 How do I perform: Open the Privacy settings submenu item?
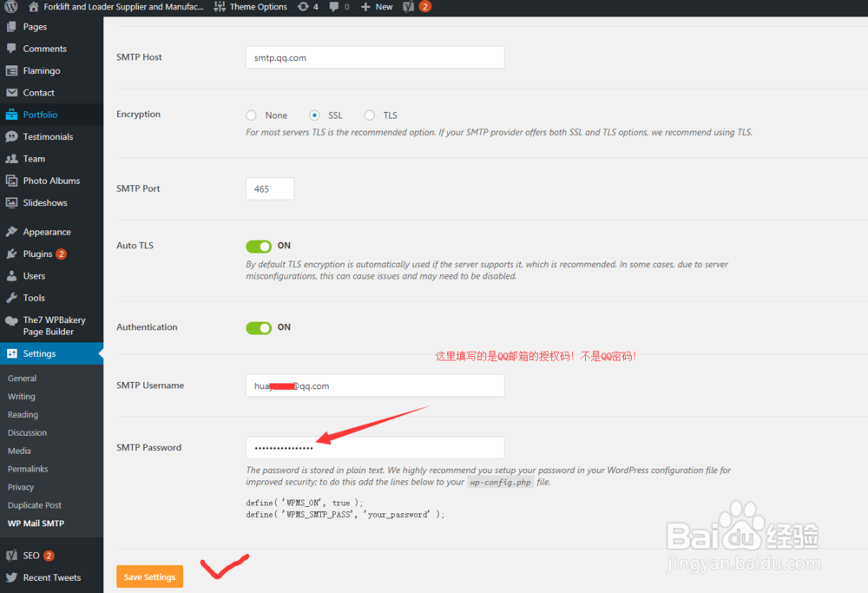click(x=21, y=487)
